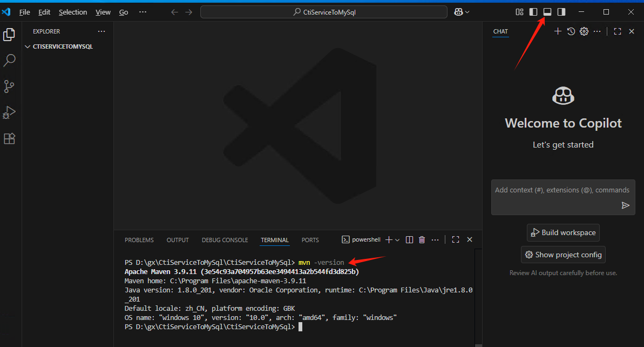Open Explorer more actions menu
The height and width of the screenshot is (347, 644).
click(101, 31)
